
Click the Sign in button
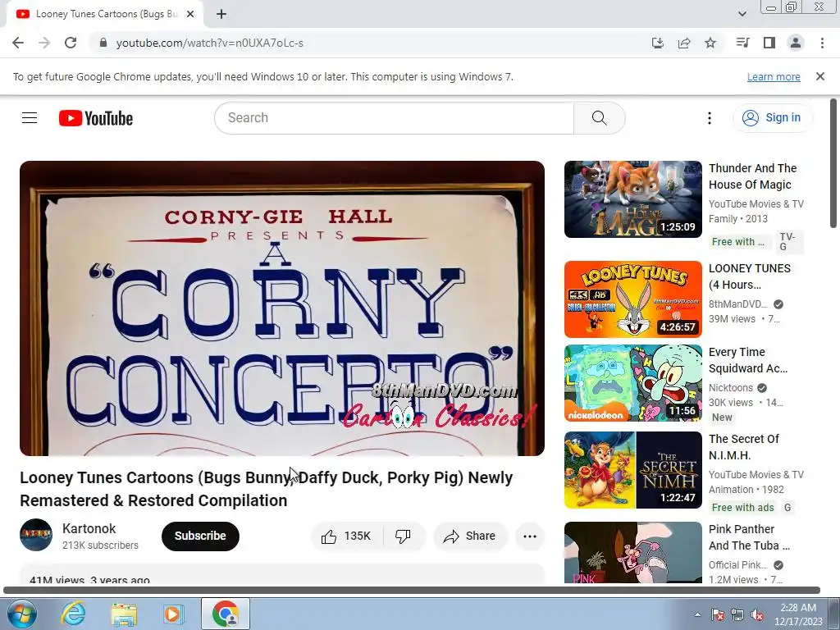(773, 118)
